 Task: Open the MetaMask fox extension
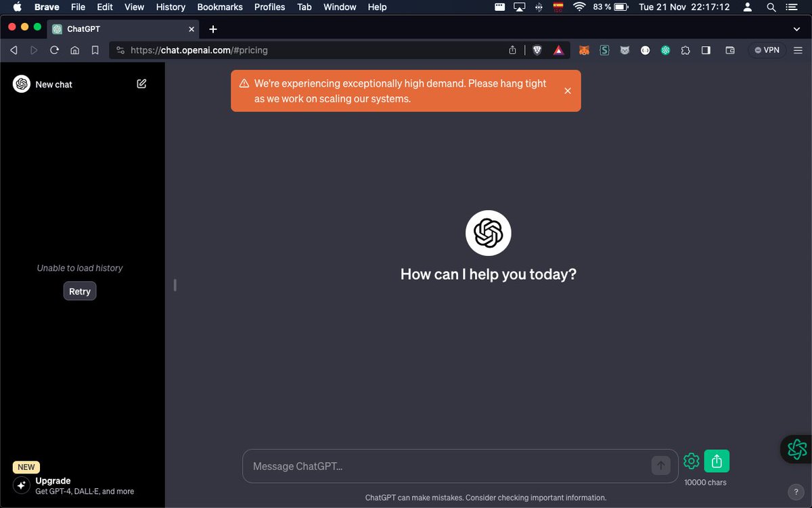tap(584, 50)
